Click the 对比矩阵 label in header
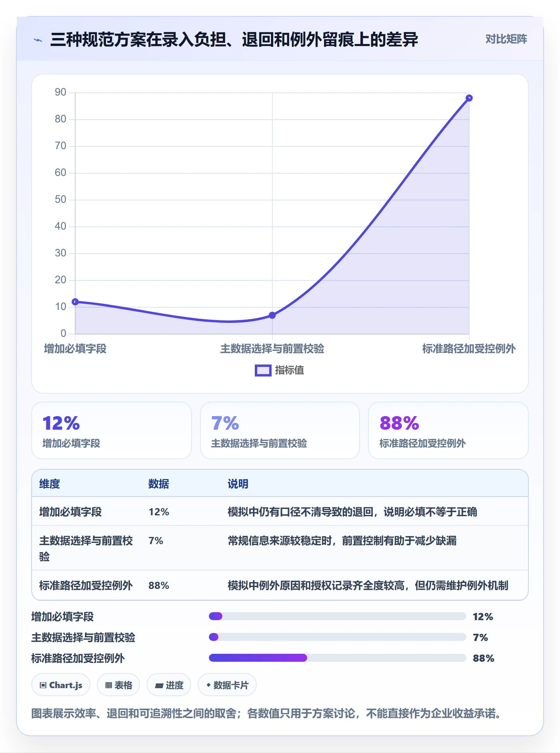 [x=506, y=39]
